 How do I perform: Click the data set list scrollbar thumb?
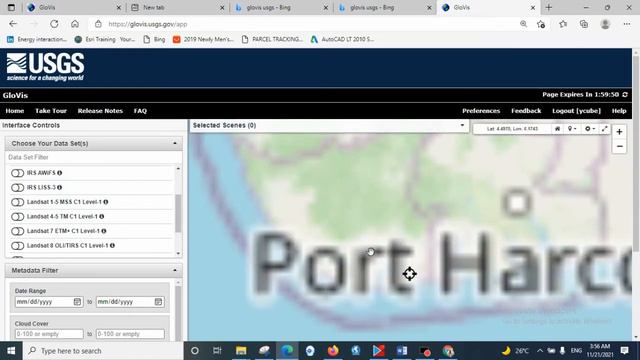click(x=178, y=213)
